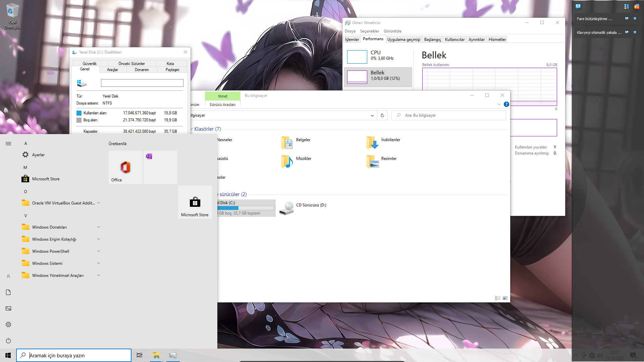Open Settings gear in Start sidebar
The image size is (644, 362).
coord(8,324)
